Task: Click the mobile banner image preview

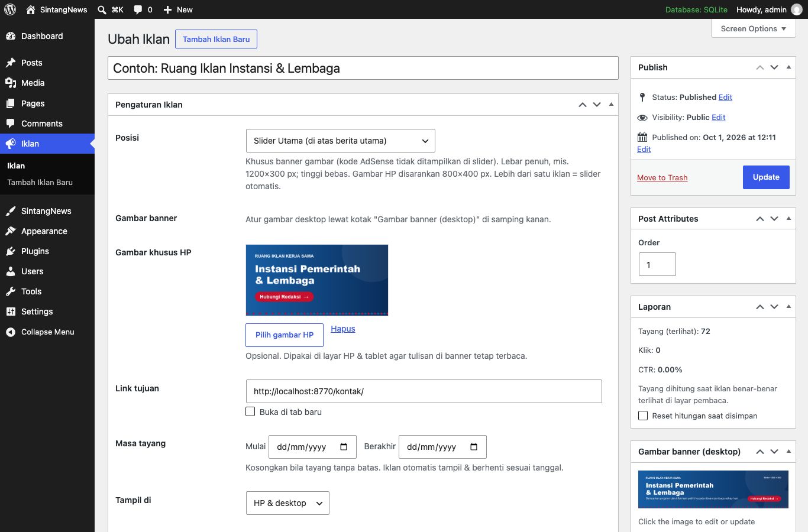Action: click(317, 280)
